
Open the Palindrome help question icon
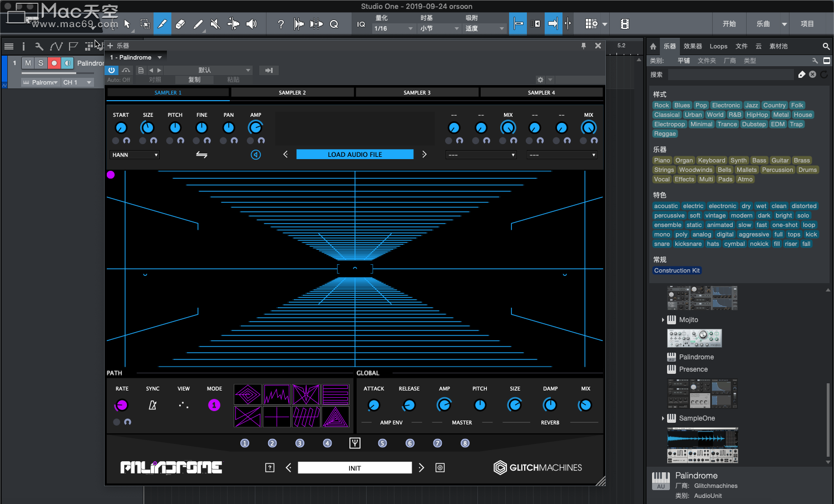[x=270, y=468]
